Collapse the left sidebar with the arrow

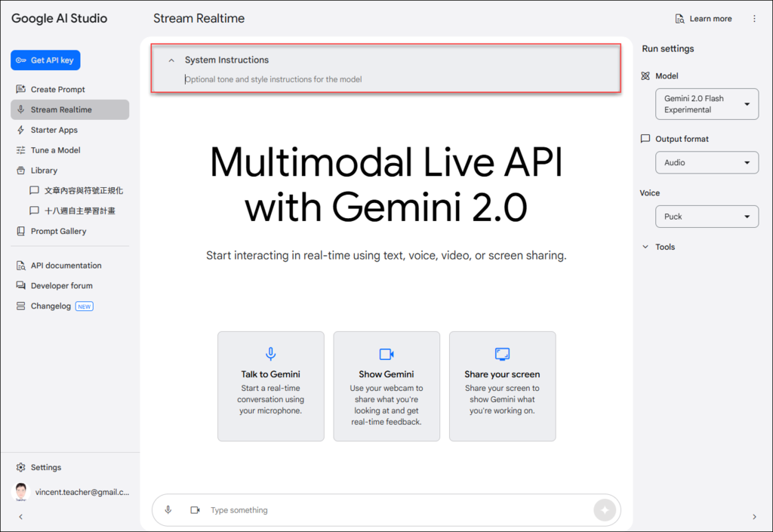(x=20, y=517)
